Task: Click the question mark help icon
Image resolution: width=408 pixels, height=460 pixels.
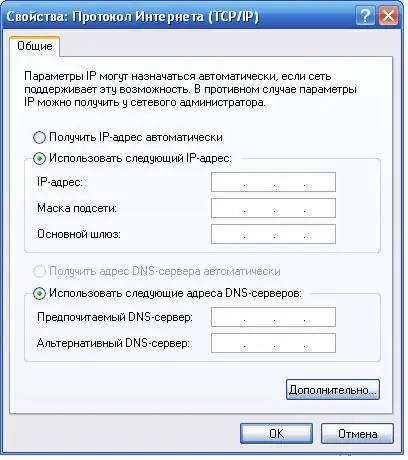Action: tap(365, 16)
